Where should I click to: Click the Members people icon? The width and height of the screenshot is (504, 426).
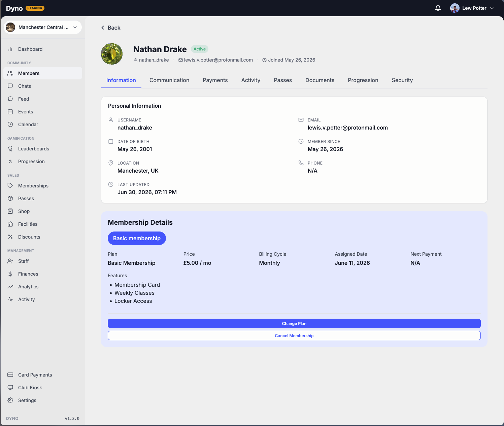click(x=10, y=73)
